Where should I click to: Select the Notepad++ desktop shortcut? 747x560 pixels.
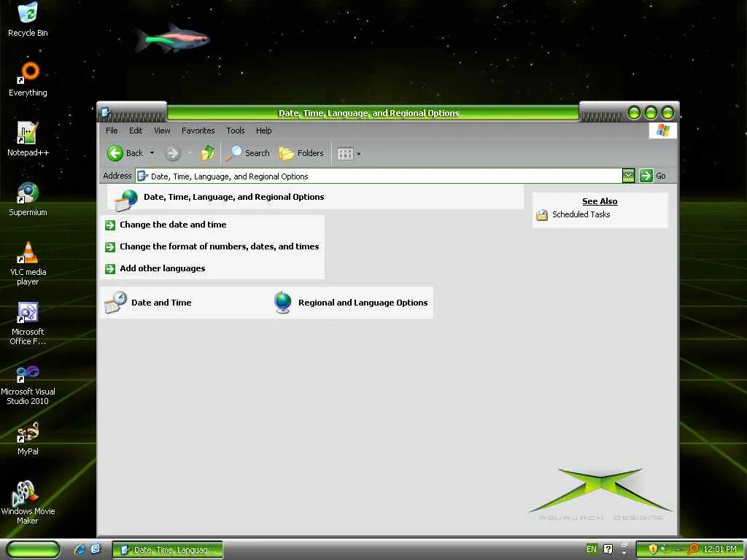(28, 139)
